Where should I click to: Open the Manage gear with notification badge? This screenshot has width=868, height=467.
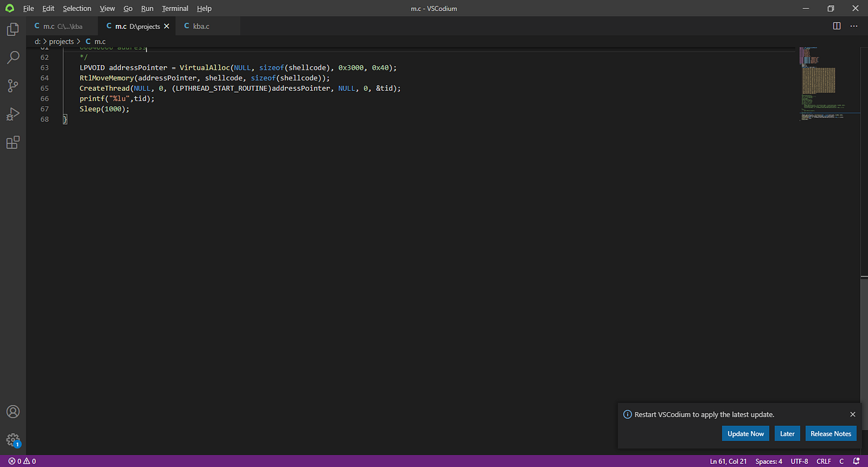point(13,439)
